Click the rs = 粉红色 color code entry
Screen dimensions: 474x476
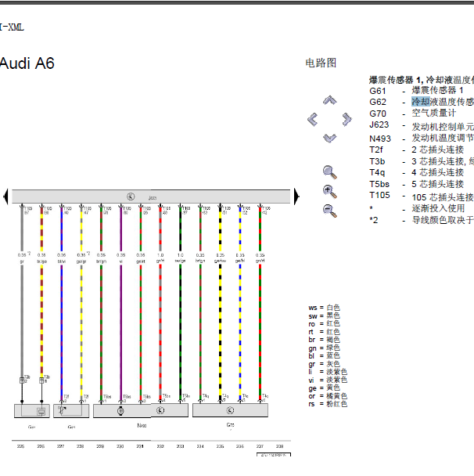[x=328, y=404]
